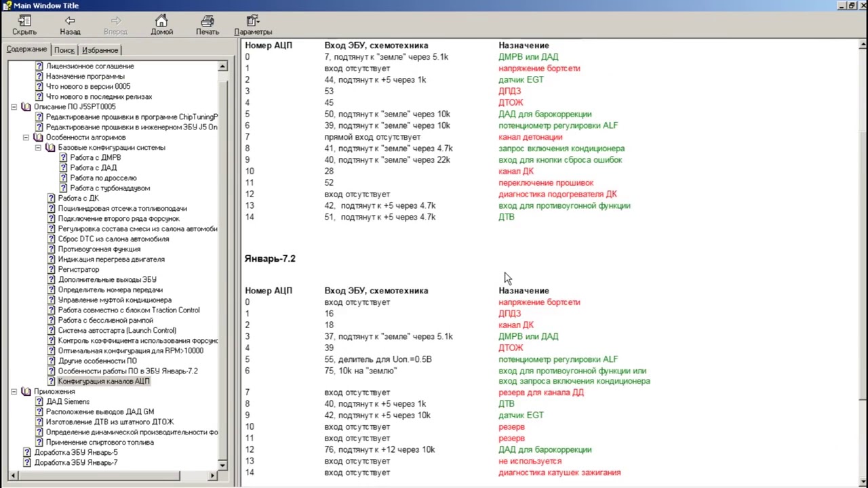This screenshot has height=488, width=868.
Task: Click the page icon beside Система автостарта
Action: tap(52, 331)
